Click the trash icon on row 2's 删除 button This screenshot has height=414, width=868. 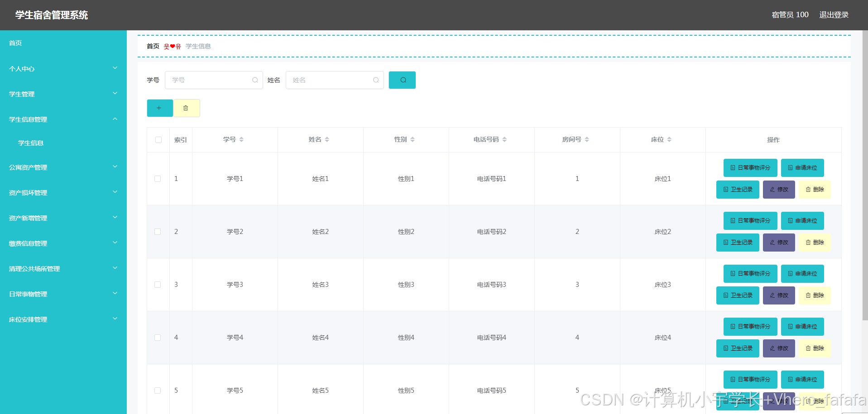click(x=809, y=242)
